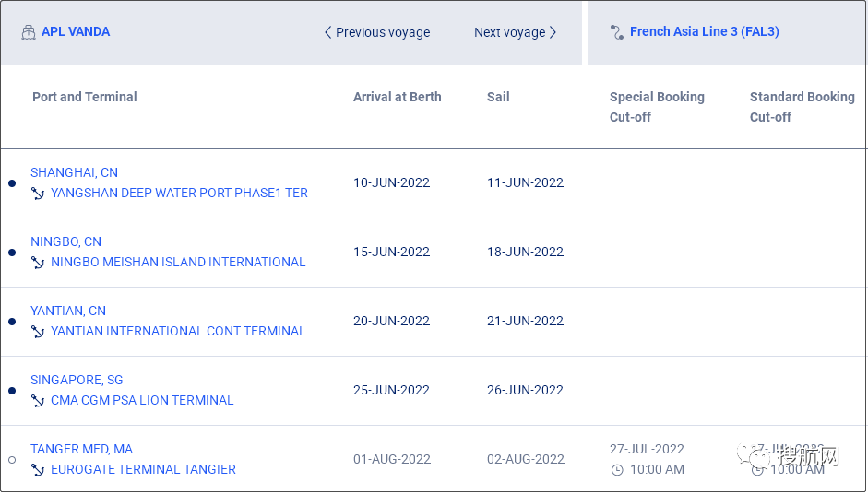The height and width of the screenshot is (494, 868).
Task: Open the TANGER MED, MA port link
Action: coord(81,449)
